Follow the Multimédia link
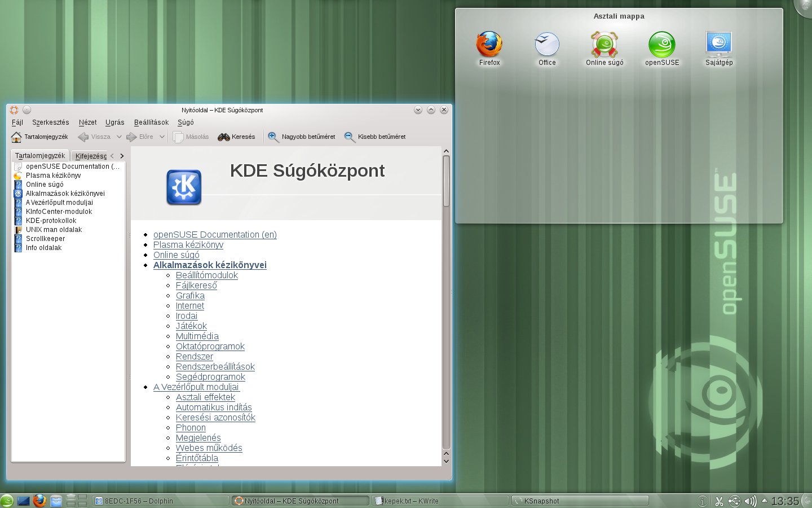Image resolution: width=812 pixels, height=508 pixels. (x=197, y=336)
